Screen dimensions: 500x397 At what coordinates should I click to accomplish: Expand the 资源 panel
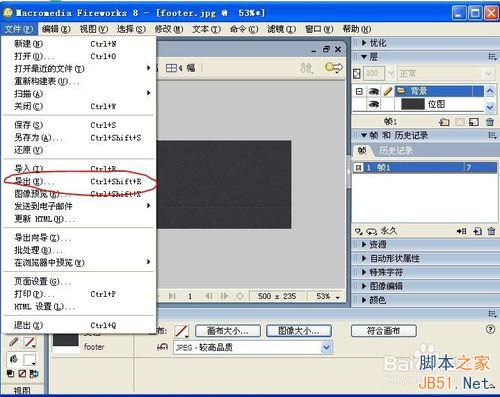(364, 245)
